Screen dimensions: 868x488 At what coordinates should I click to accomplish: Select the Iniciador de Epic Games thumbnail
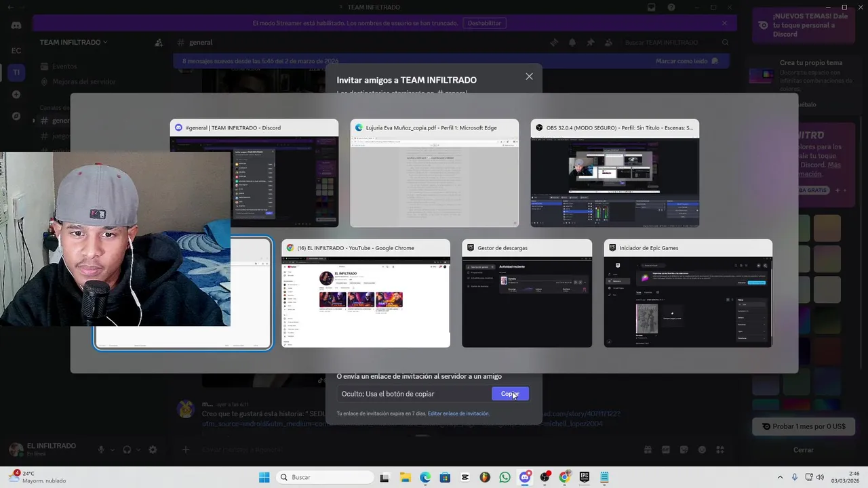688,293
